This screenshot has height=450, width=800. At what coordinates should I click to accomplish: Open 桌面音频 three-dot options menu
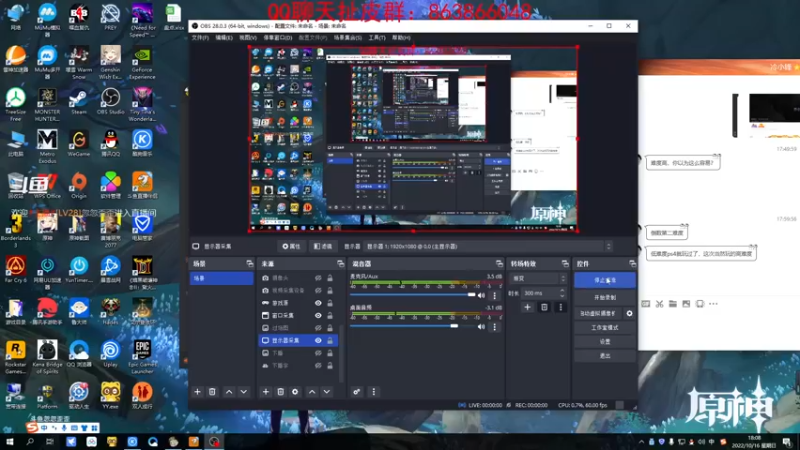point(494,327)
